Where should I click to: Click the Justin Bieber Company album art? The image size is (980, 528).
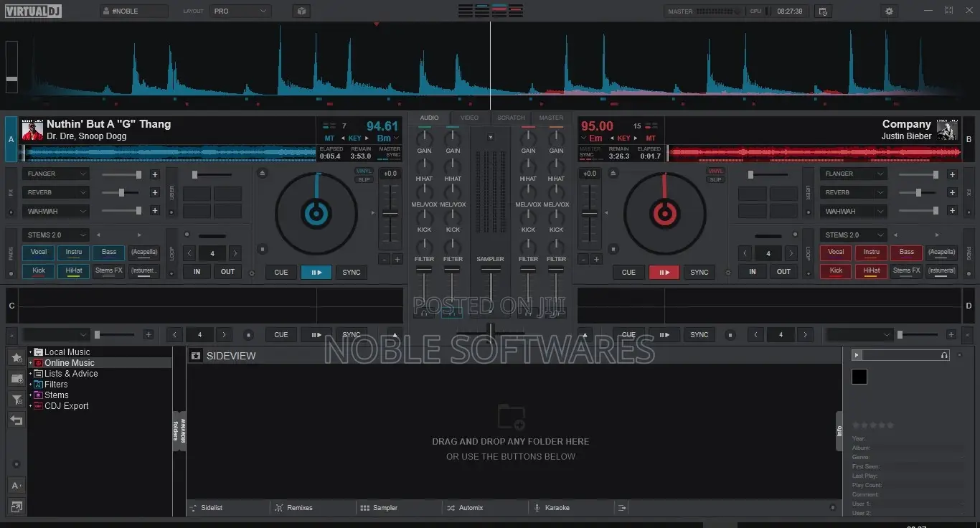coord(947,131)
